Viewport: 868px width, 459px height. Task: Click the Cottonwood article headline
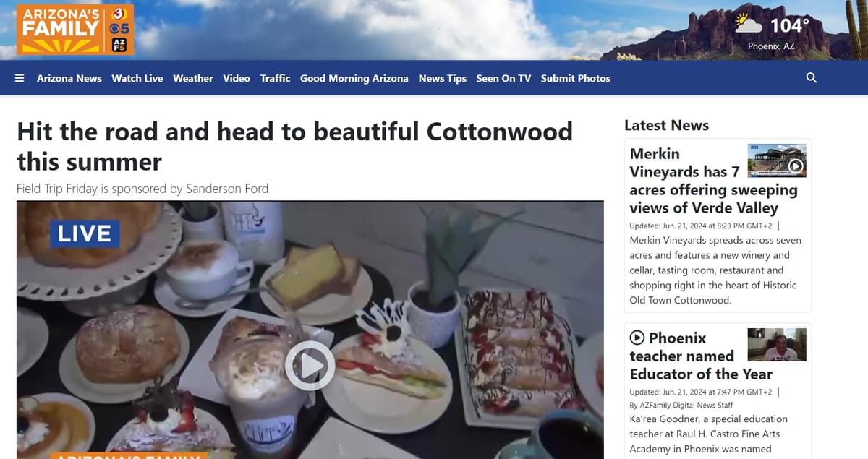click(x=295, y=146)
